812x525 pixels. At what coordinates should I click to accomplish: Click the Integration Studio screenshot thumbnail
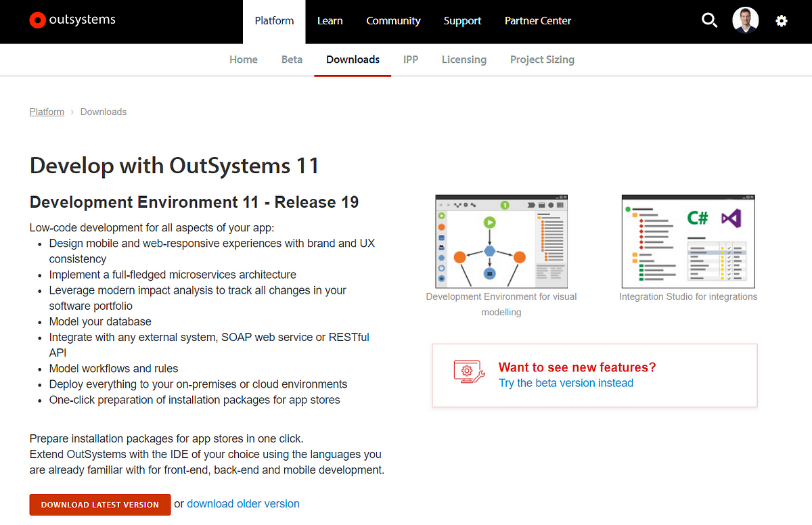pos(688,242)
